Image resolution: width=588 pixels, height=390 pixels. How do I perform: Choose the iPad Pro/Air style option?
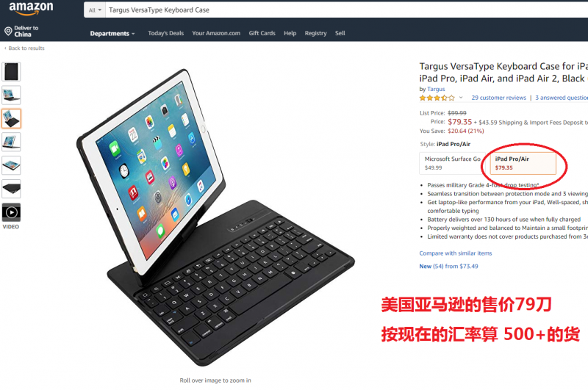(x=523, y=163)
